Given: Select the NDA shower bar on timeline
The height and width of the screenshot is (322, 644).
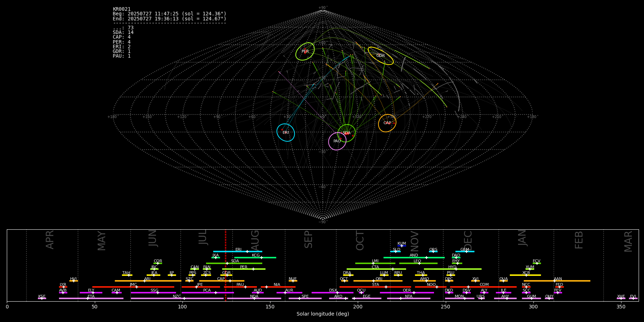Looking at the screenshot, I should (254, 298).
